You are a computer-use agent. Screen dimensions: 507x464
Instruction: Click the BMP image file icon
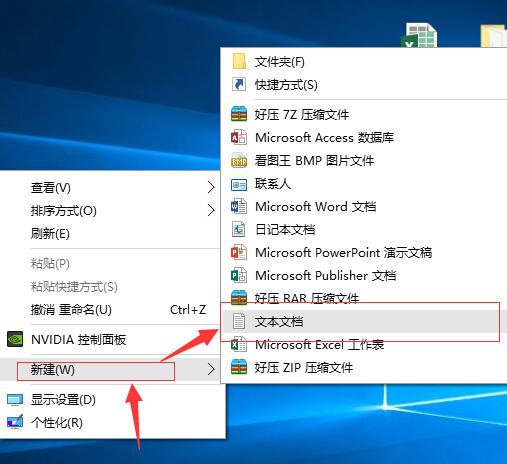click(x=239, y=160)
